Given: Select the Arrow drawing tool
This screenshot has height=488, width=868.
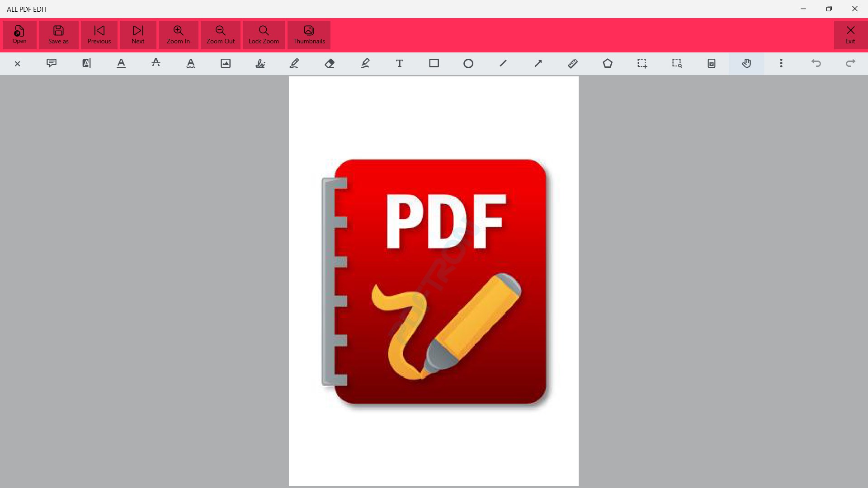Looking at the screenshot, I should coord(538,63).
